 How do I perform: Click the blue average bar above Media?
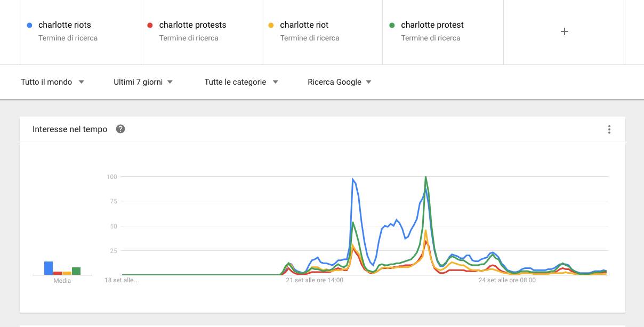coord(49,268)
